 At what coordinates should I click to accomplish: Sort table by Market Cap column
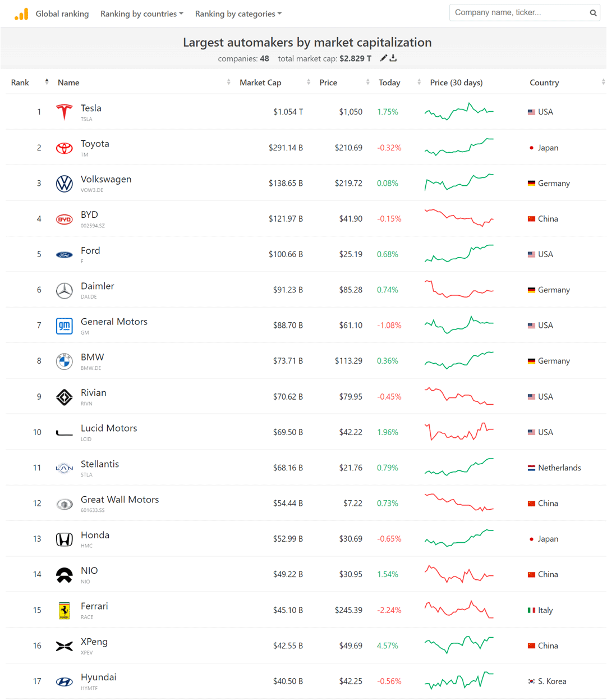click(260, 83)
